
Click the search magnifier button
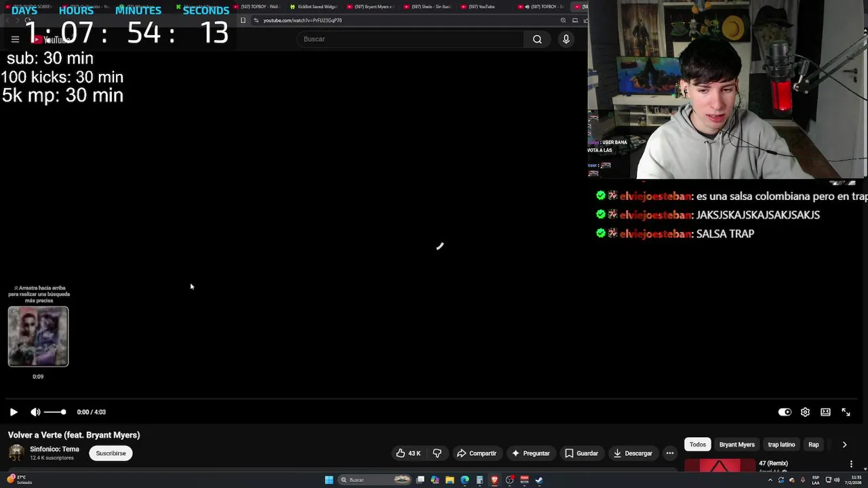point(537,39)
